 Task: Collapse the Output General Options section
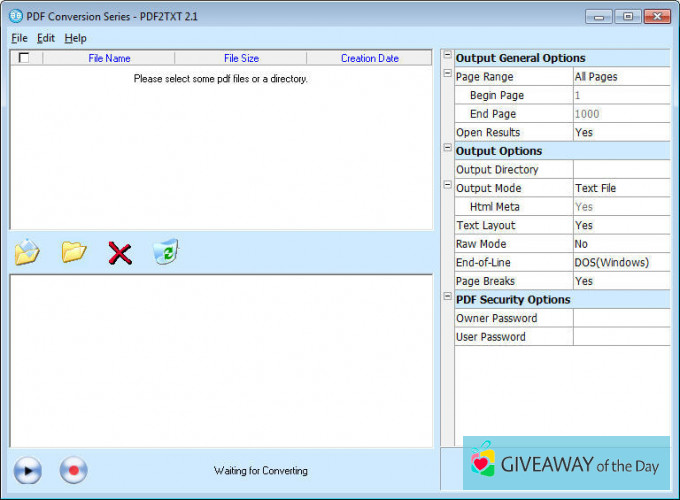coord(447,58)
